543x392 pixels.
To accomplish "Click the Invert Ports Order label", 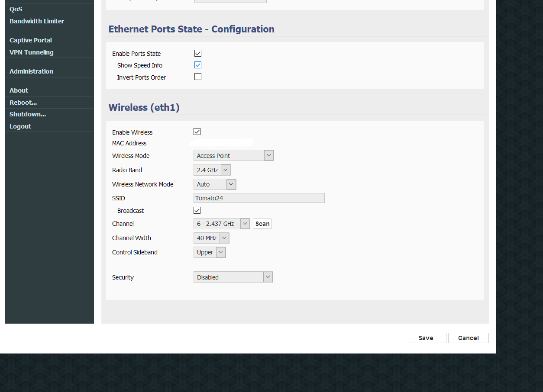I will (x=142, y=77).
